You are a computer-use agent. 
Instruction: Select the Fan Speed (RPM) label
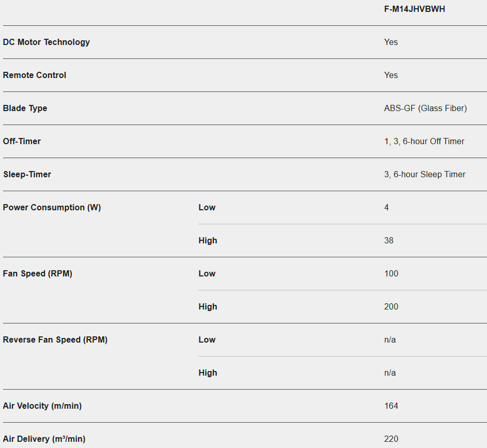pyautogui.click(x=37, y=273)
